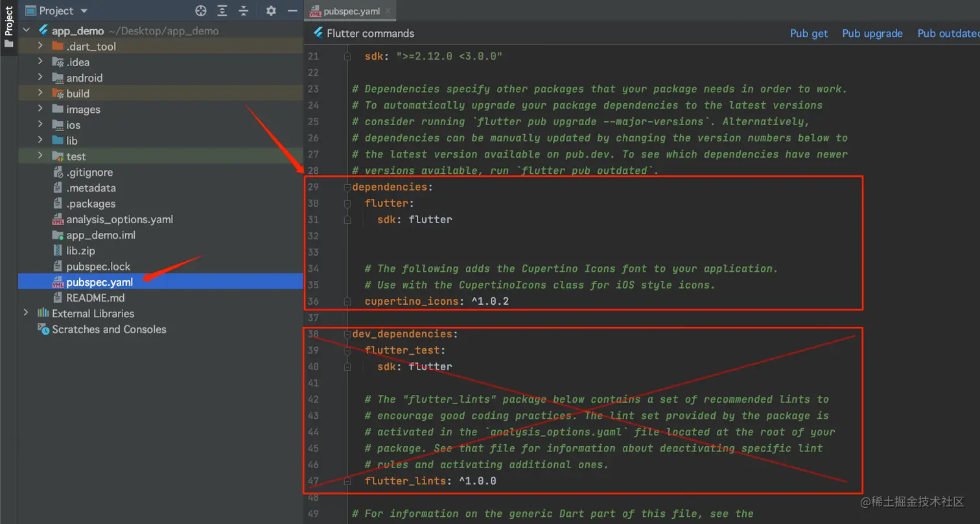Hide the Project panel with minus icon
980x524 pixels.
[x=292, y=11]
